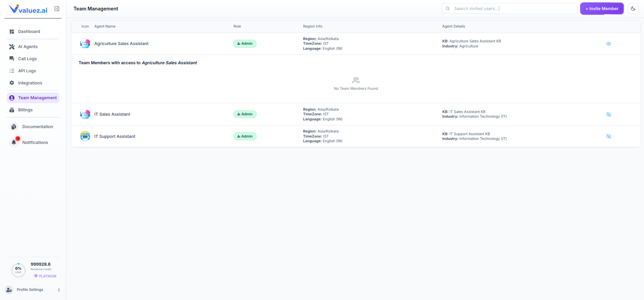Click IT Sales Assistant agent name

pyautogui.click(x=112, y=114)
